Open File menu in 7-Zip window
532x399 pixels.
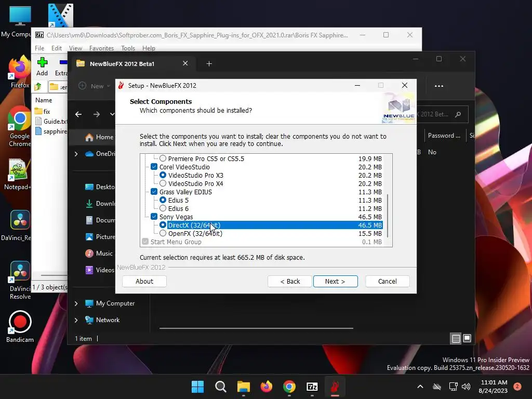tap(39, 48)
